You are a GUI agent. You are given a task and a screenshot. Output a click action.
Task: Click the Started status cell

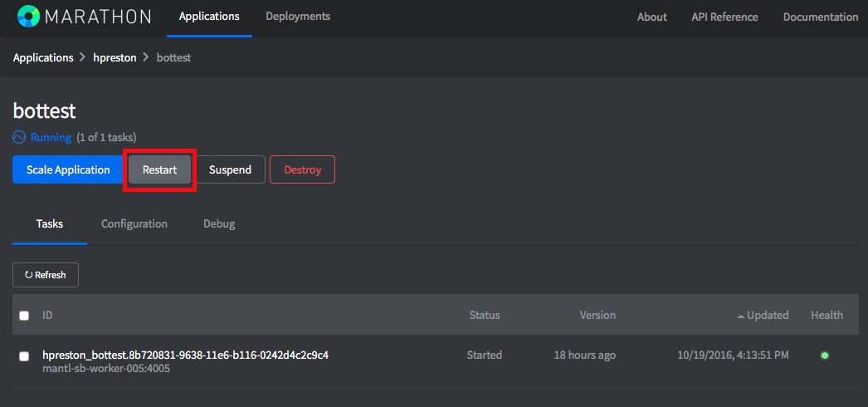coord(485,355)
